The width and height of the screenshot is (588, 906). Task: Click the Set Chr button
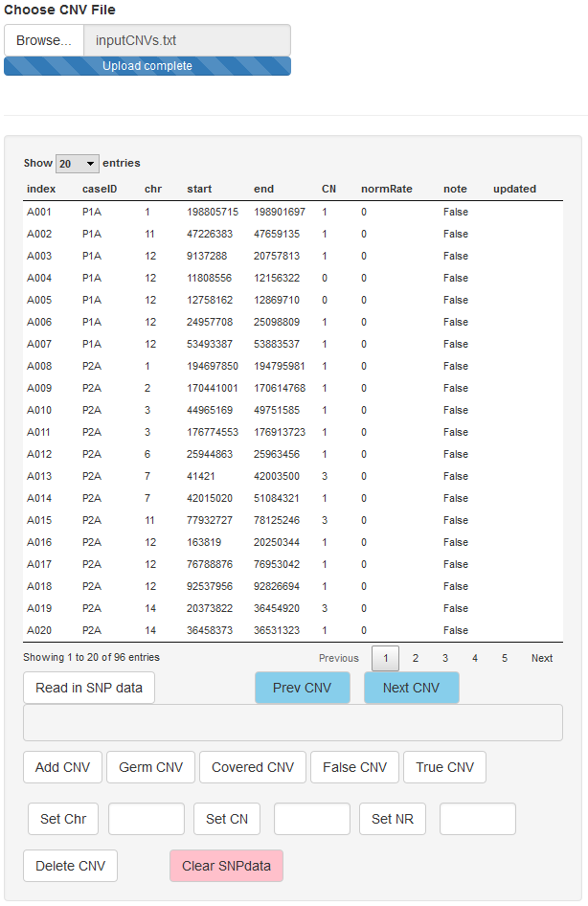pyautogui.click(x=63, y=819)
